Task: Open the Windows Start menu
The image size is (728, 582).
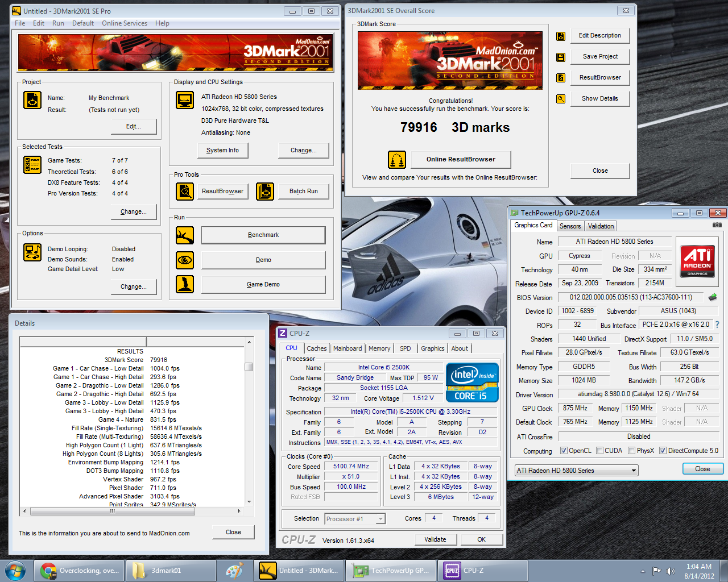Action: coord(15,571)
